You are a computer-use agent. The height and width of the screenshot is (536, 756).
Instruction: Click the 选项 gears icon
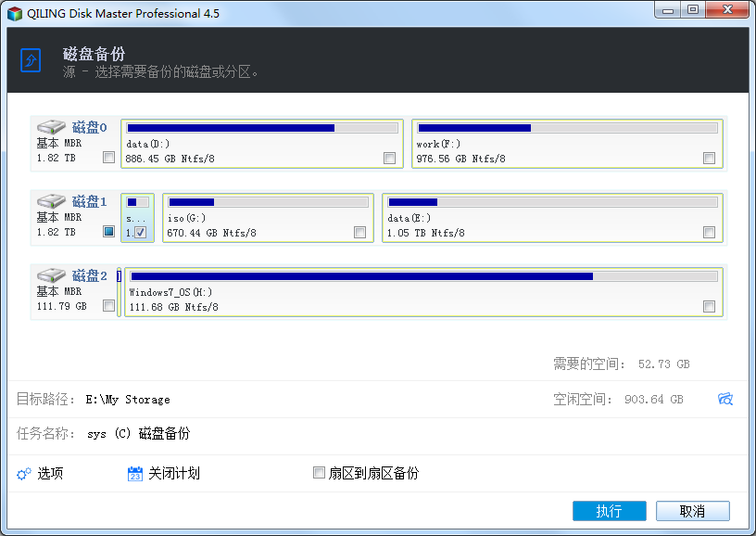(x=24, y=474)
